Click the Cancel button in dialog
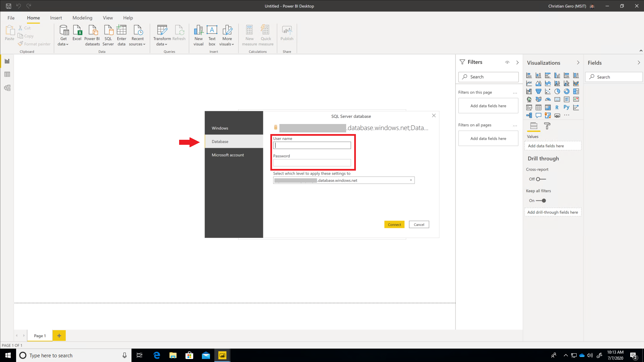 pos(419,225)
